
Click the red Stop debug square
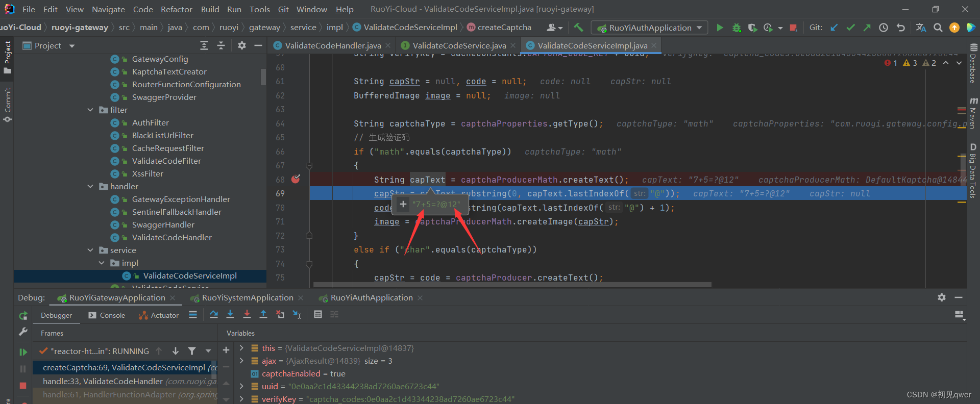(23, 386)
